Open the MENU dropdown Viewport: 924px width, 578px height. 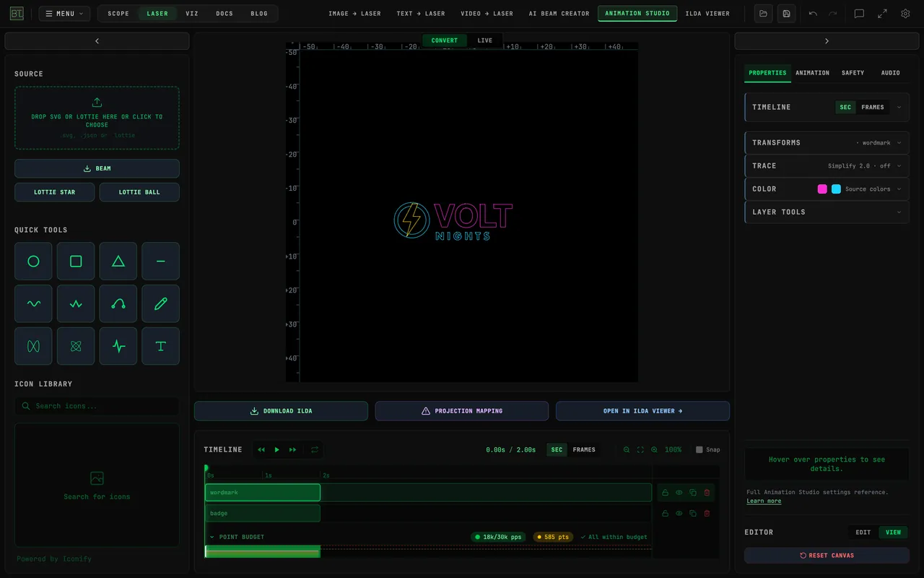[65, 14]
